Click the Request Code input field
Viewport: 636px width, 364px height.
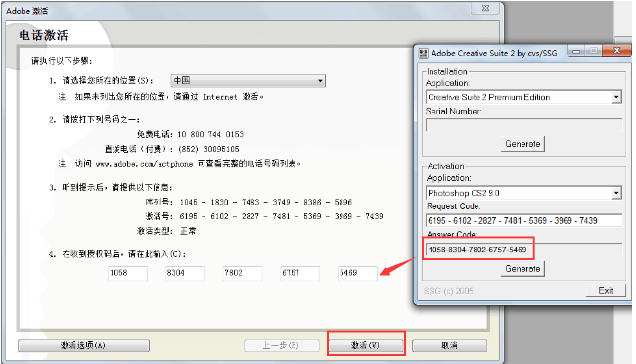point(523,221)
